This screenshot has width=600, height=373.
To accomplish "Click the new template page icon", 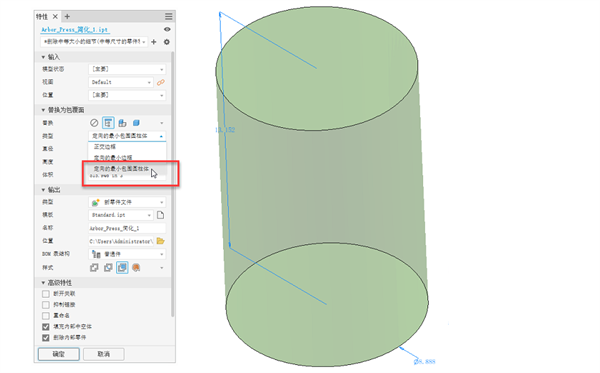I will [x=160, y=215].
